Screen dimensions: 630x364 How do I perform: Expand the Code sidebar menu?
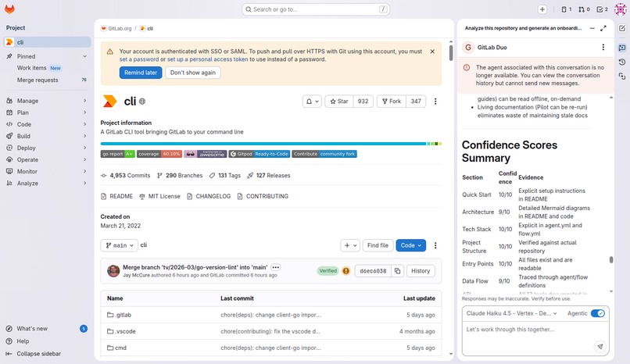pyautogui.click(x=47, y=124)
